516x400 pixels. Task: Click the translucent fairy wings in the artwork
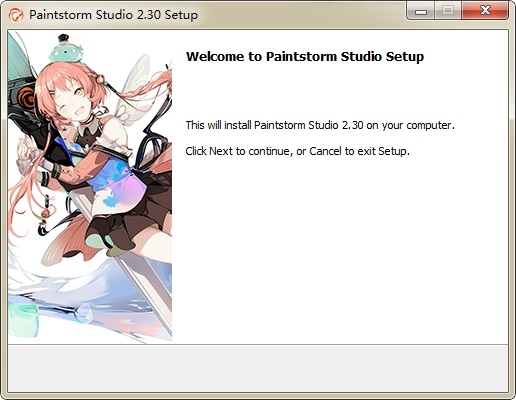(x=135, y=88)
